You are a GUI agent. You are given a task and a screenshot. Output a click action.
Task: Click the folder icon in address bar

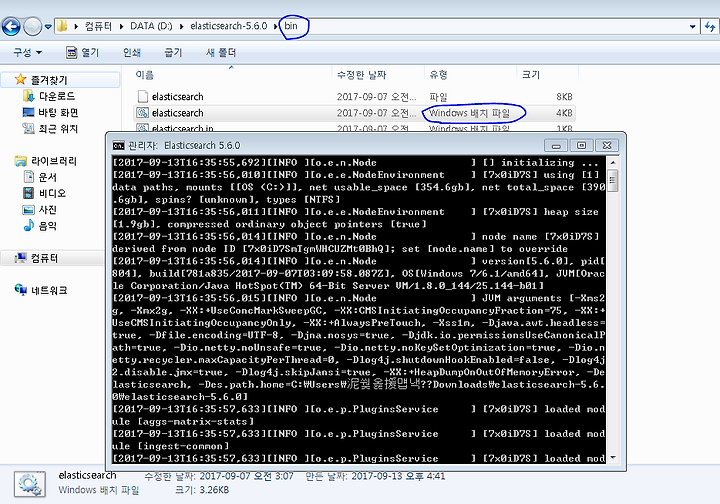point(62,26)
